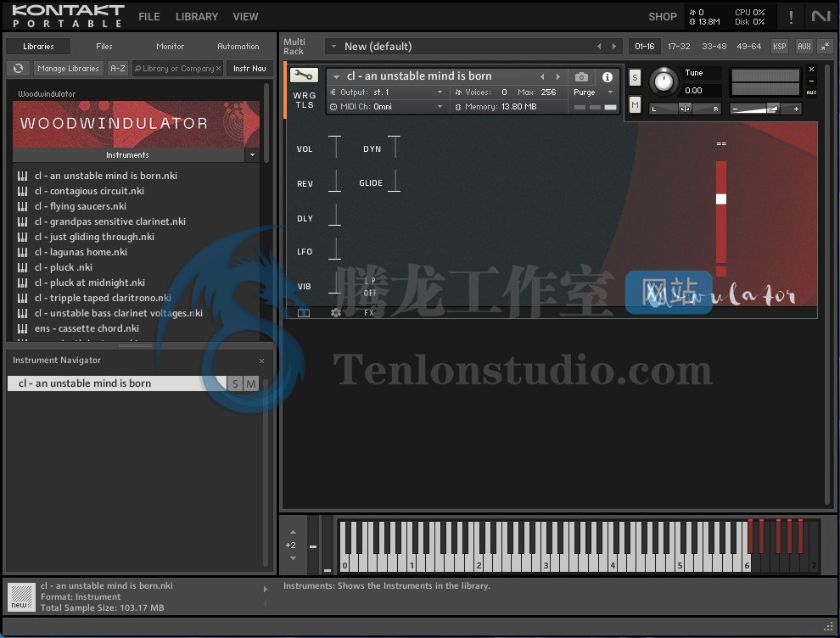Click the pan center icon
The width and height of the screenshot is (840, 638).
[685, 109]
